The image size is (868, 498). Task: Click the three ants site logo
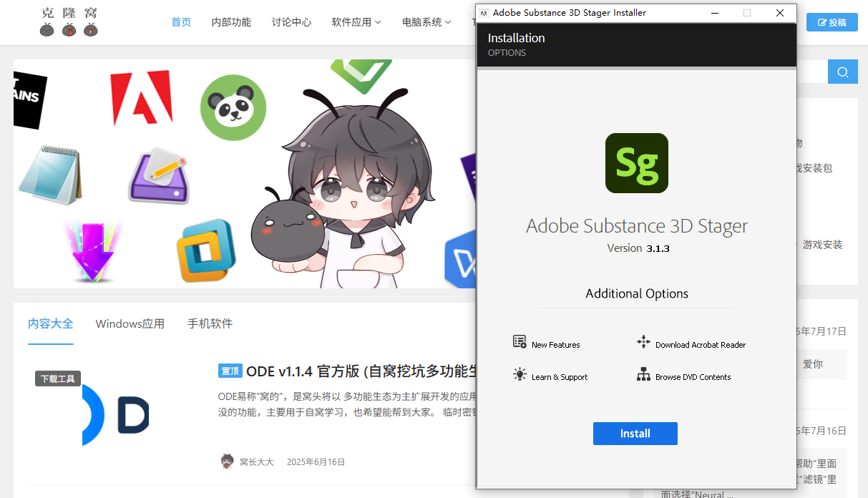[x=69, y=22]
